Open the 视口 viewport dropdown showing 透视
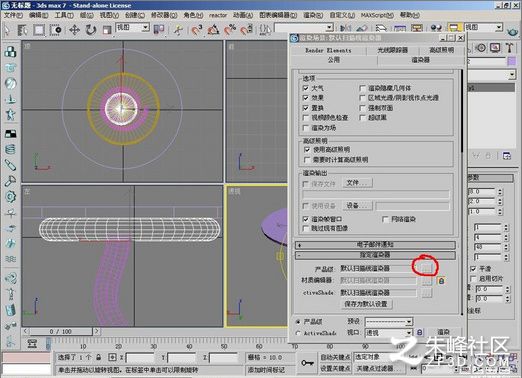The height and width of the screenshot is (378, 522). (389, 333)
